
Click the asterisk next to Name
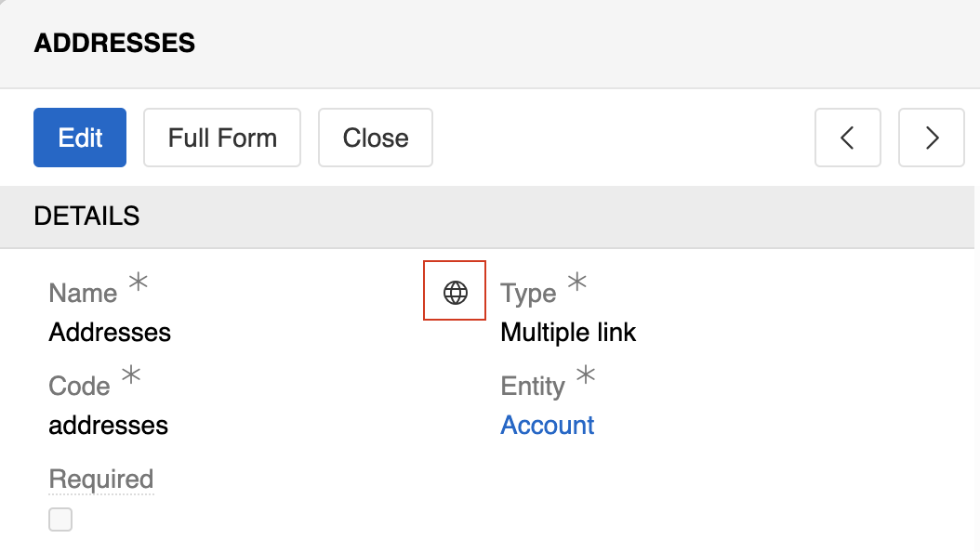[138, 283]
